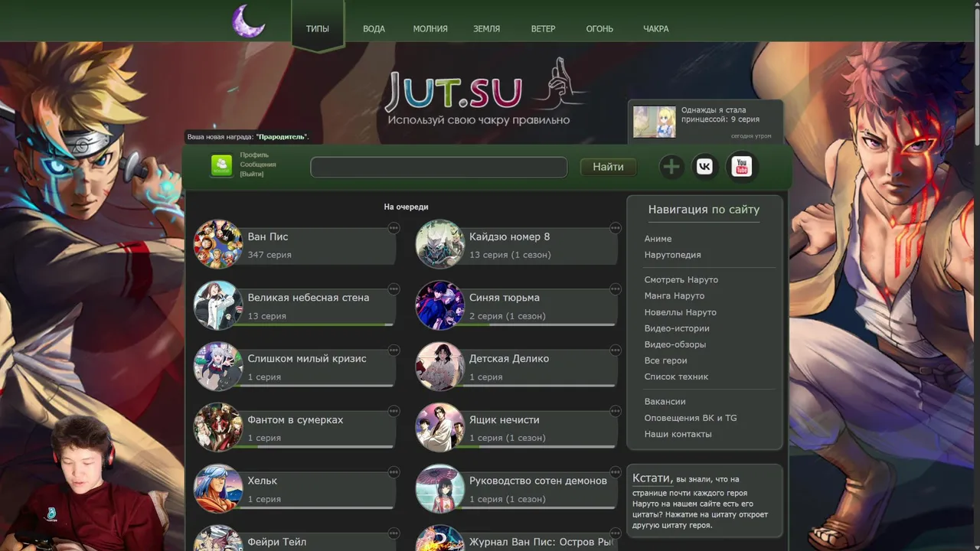Open options dots for Великая небесная стена
980x551 pixels.
(394, 289)
